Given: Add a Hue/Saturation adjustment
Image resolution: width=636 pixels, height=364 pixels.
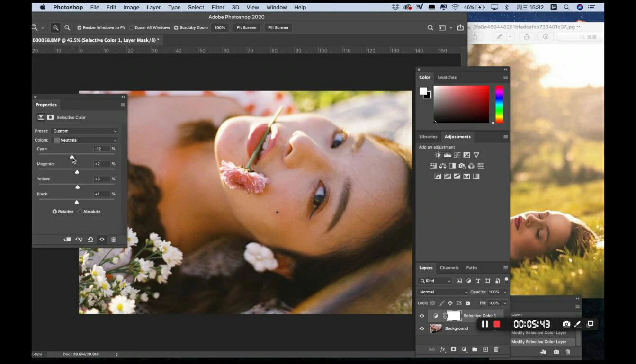Looking at the screenshot, I should click(433, 166).
